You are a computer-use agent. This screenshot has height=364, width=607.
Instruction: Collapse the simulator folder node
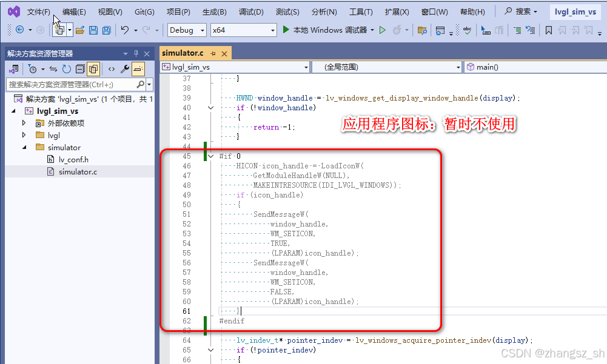(x=24, y=147)
